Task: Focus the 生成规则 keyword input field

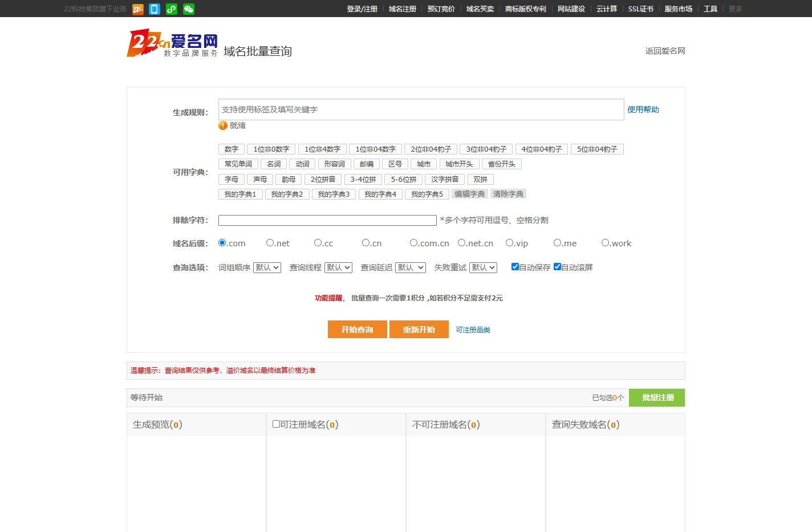Action: 421,109
